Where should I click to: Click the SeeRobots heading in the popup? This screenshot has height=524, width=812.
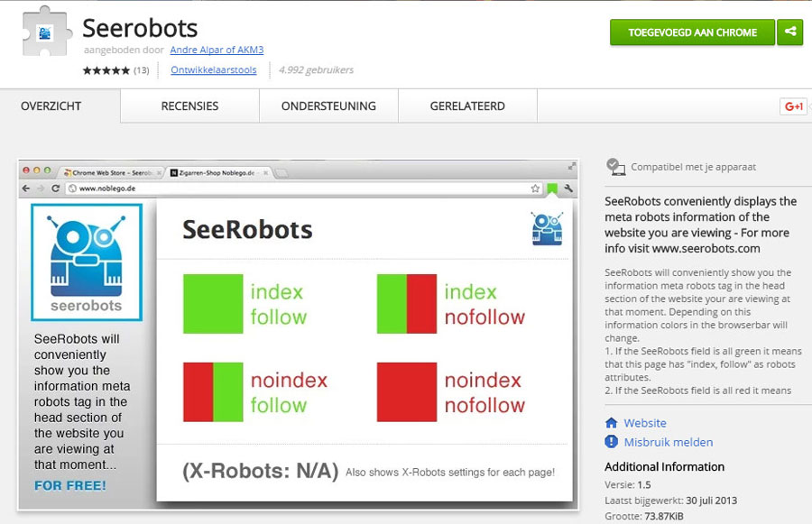pos(247,229)
